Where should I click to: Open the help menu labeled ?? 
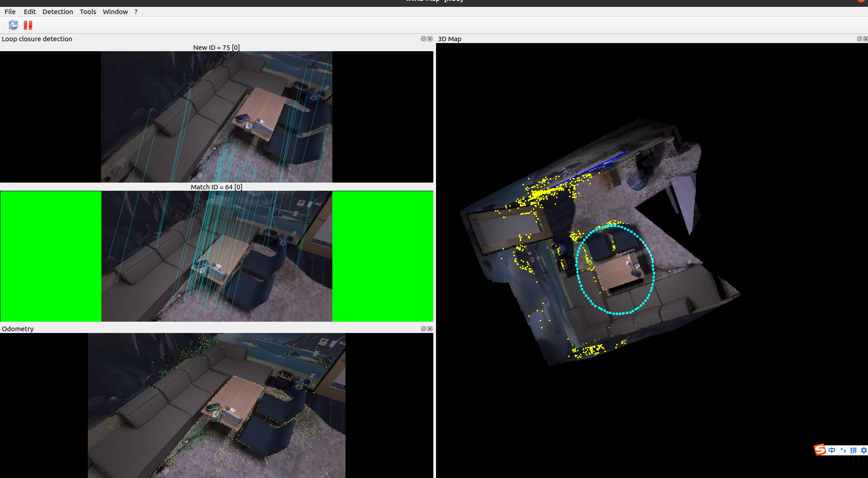click(x=135, y=11)
